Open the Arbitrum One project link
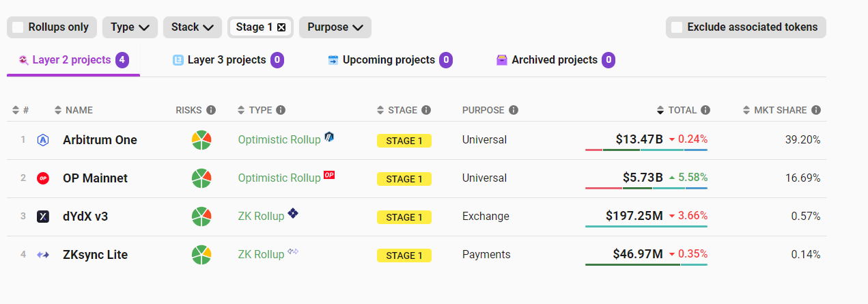Image resolution: width=868 pixels, height=304 pixels. [100, 140]
